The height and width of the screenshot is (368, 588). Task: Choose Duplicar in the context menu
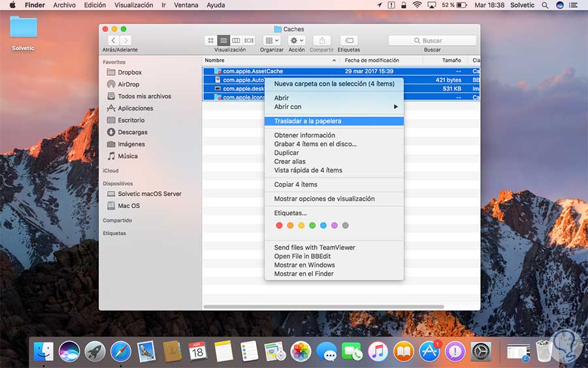coord(334,153)
